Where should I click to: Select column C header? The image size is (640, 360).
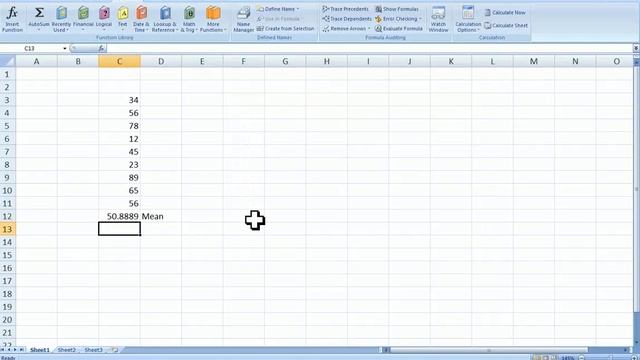click(119, 61)
